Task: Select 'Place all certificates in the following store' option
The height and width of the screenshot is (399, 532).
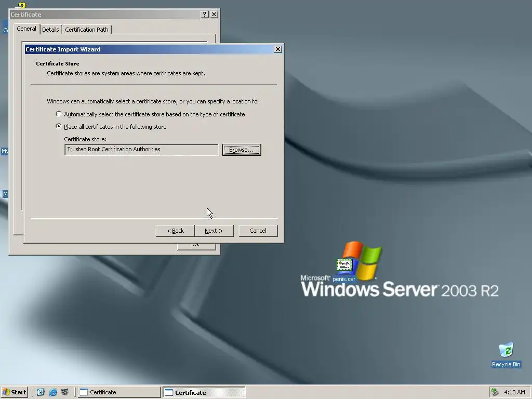Action: point(59,127)
